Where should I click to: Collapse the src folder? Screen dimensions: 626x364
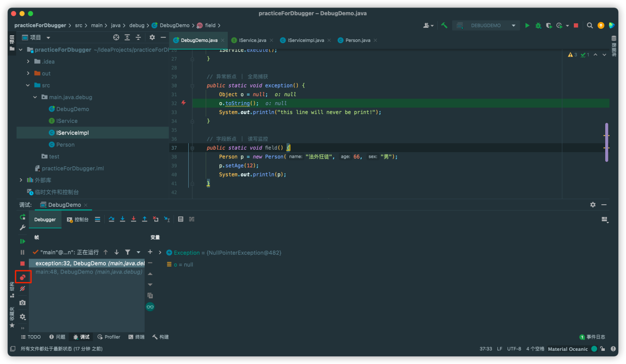click(28, 85)
